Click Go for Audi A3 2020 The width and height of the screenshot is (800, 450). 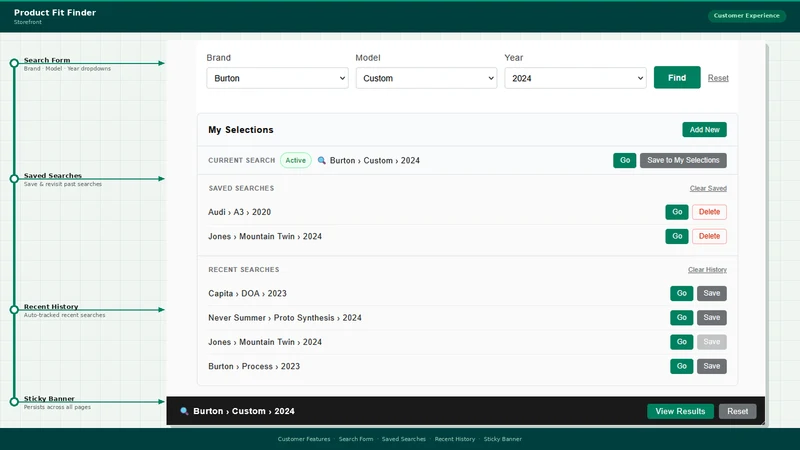coord(677,212)
